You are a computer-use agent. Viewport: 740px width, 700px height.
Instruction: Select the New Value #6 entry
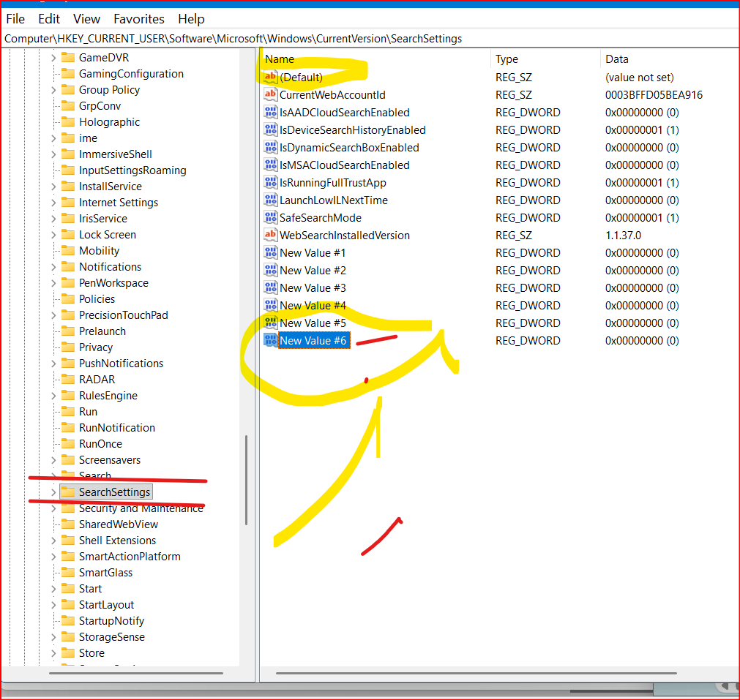click(313, 341)
